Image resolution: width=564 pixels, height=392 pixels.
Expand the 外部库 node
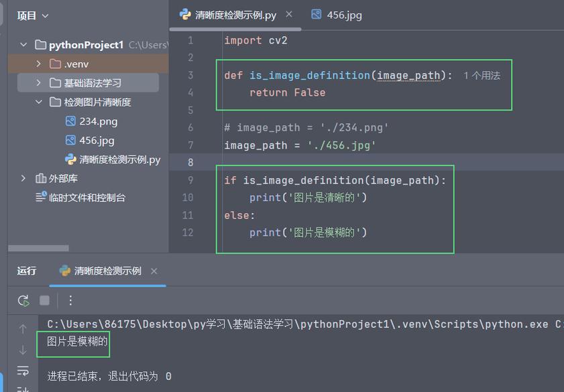click(23, 178)
